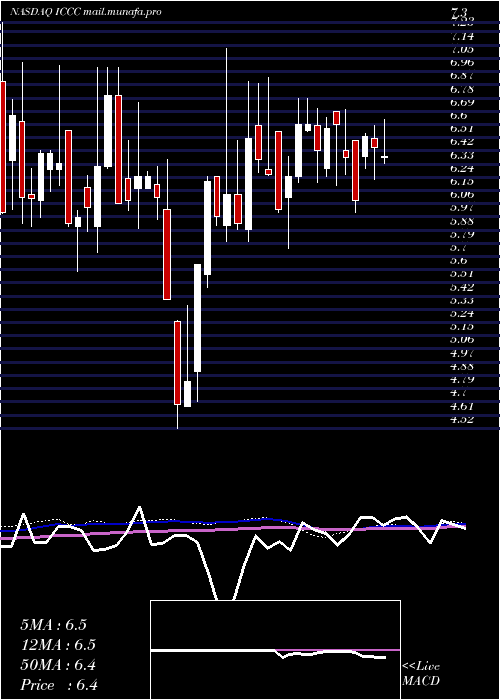Click the NASDAQ ICCC mail.munafa.pro chart title

coord(86,12)
